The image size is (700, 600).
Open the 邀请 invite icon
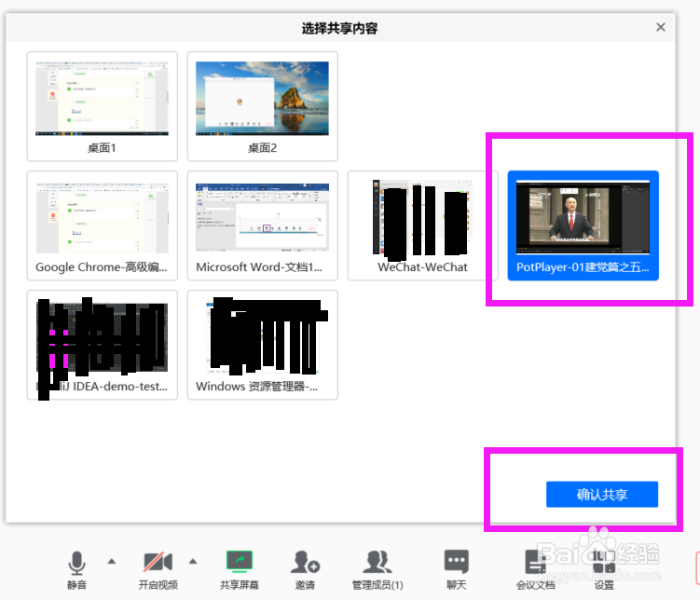coord(305,562)
